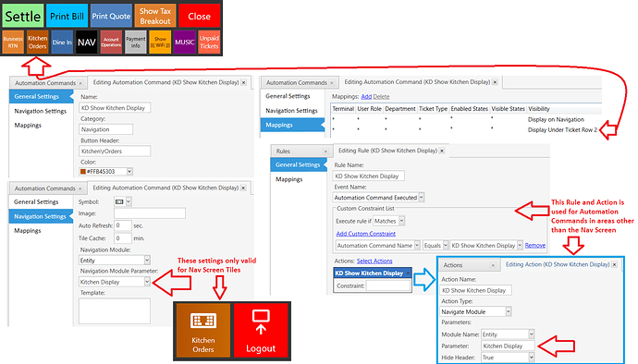Click the Tile Cache minutes field

(x=123, y=238)
